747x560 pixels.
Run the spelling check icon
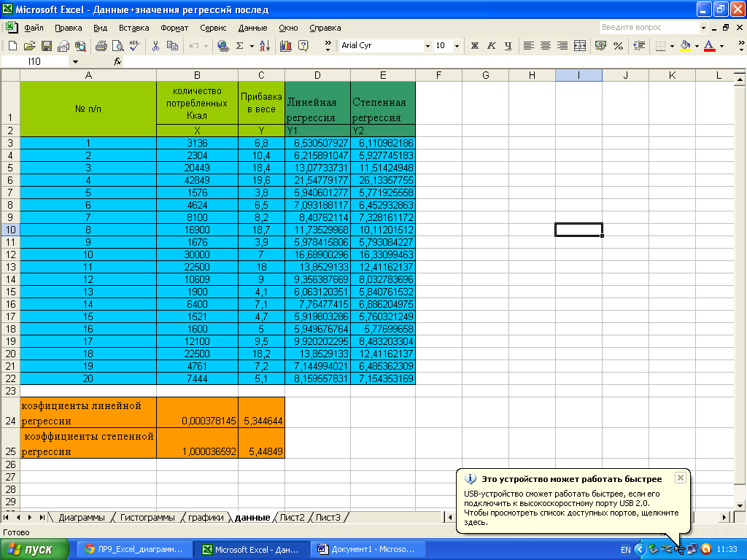[x=135, y=46]
